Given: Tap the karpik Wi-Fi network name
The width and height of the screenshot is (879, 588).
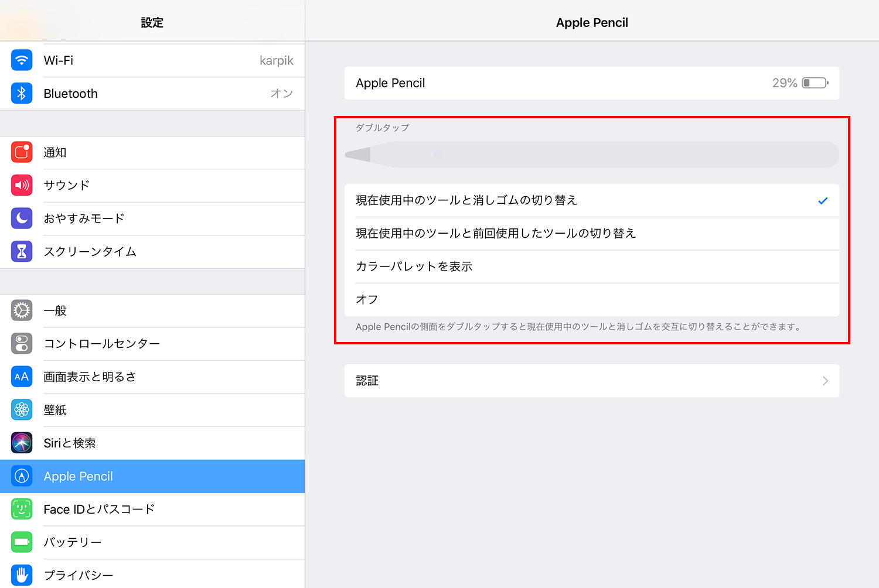Looking at the screenshot, I should (277, 61).
